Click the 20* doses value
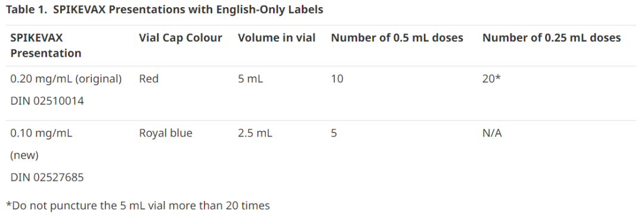 pyautogui.click(x=491, y=79)
